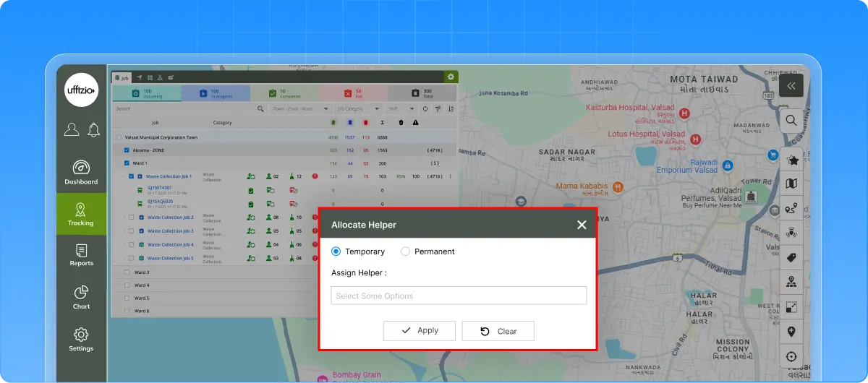Select the Permanent radio button
Screen dimensions: 868x383
(x=405, y=251)
